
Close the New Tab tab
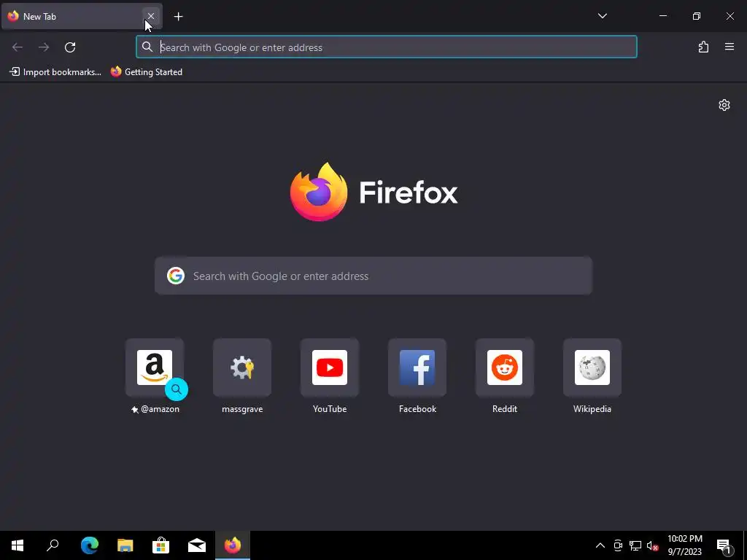(150, 16)
